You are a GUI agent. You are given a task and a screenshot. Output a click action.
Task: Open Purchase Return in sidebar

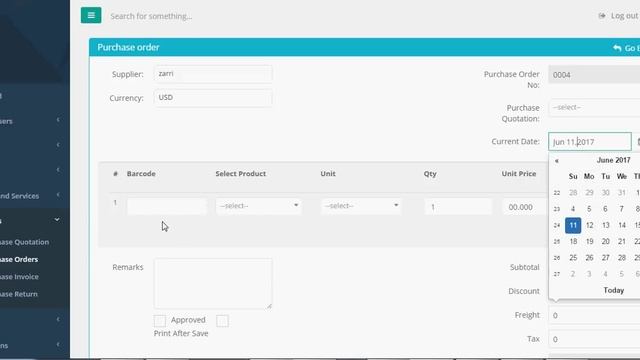coord(19,294)
